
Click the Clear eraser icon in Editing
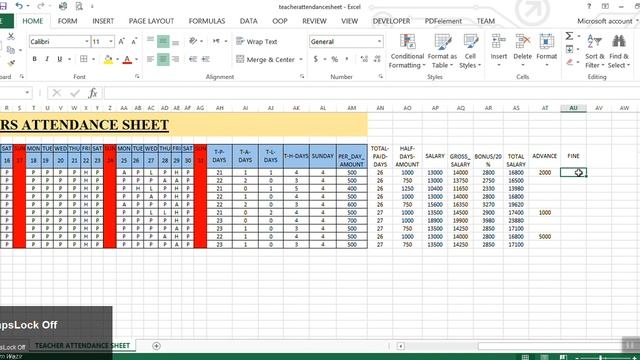click(x=569, y=62)
